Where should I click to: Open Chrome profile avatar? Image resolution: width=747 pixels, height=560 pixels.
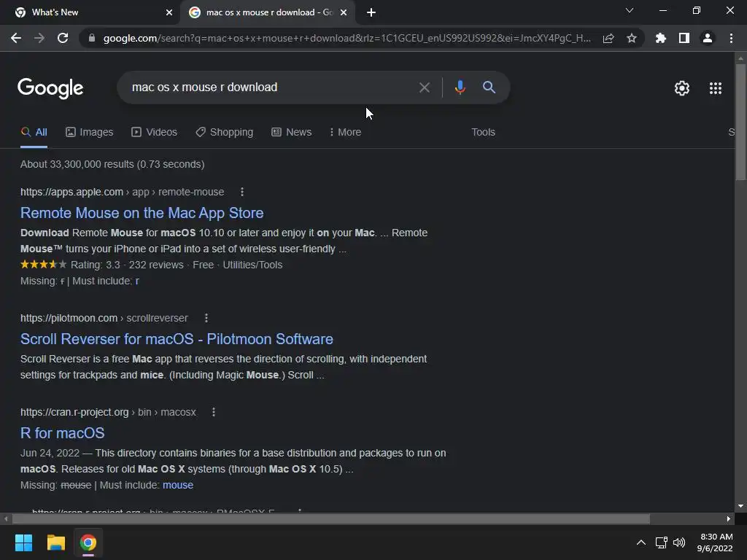click(708, 38)
